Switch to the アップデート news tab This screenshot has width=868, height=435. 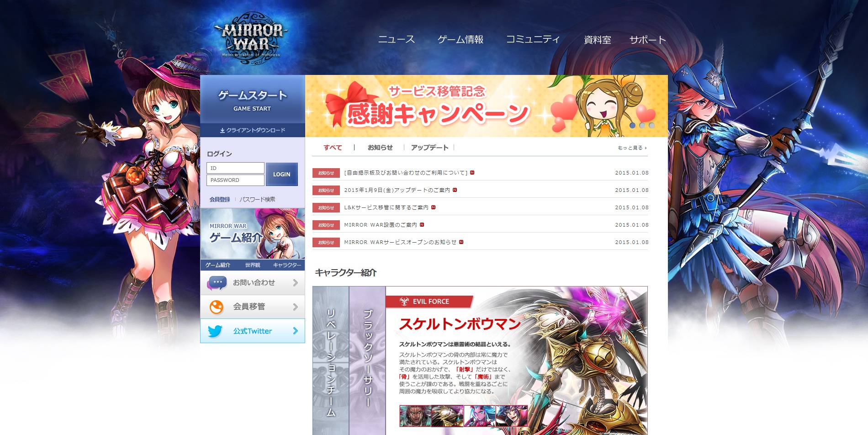coord(429,148)
